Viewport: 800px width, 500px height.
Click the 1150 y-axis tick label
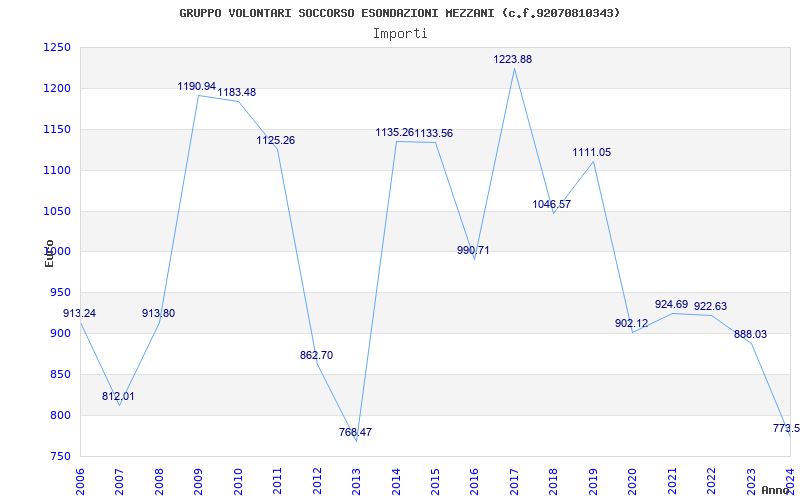56,129
